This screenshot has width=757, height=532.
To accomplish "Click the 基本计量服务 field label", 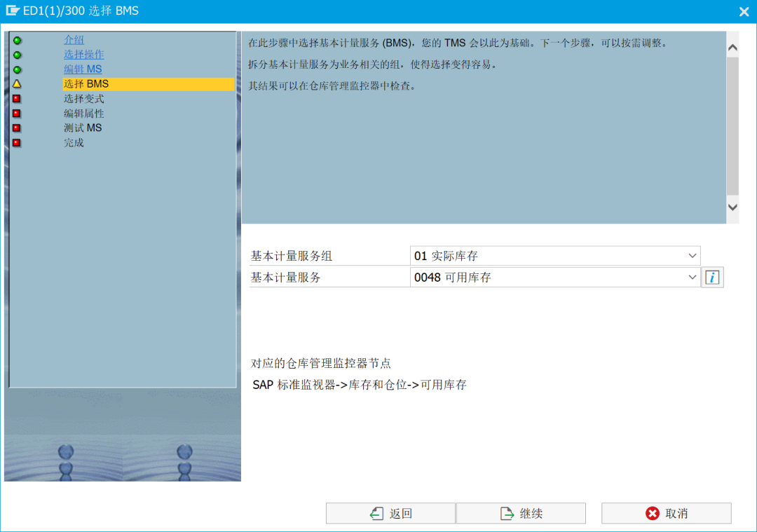I will [286, 278].
